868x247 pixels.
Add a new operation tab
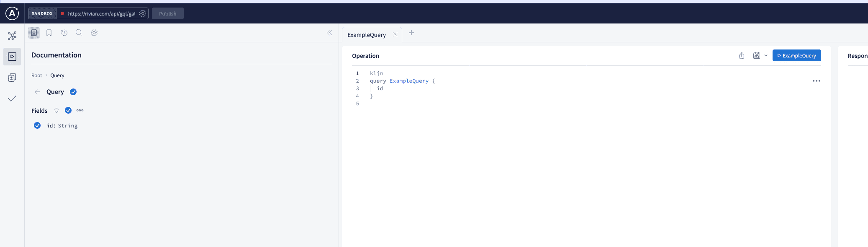click(x=411, y=33)
